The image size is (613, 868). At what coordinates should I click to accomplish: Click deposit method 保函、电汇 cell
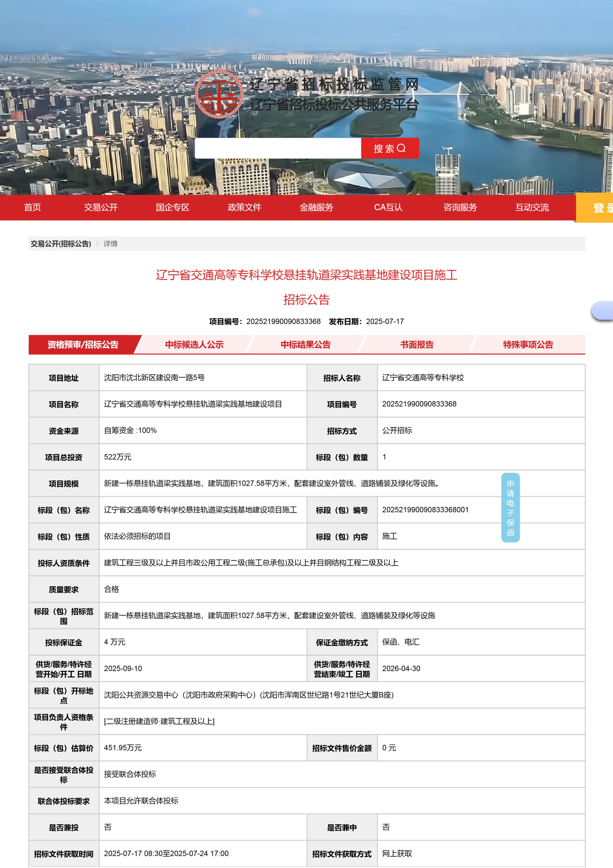(x=481, y=642)
